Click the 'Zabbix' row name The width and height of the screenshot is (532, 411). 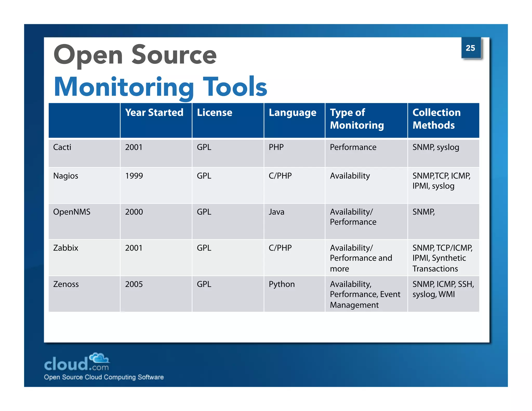click(x=65, y=248)
